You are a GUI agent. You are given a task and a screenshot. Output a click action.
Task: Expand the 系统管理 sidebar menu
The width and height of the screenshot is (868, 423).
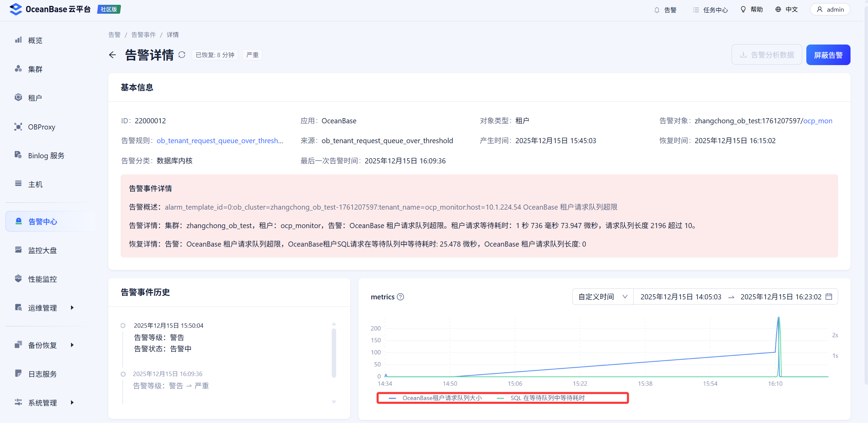[42, 402]
